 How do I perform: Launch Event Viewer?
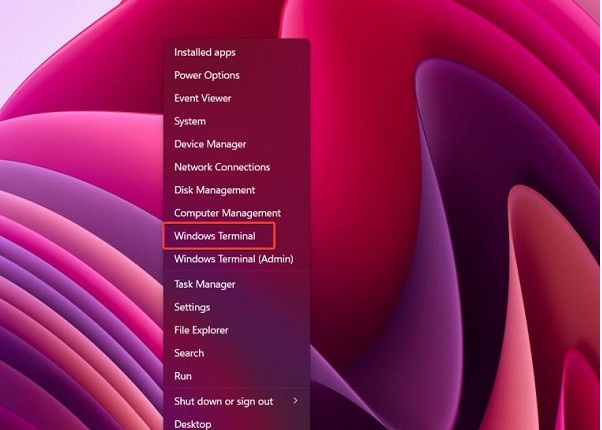[203, 98]
